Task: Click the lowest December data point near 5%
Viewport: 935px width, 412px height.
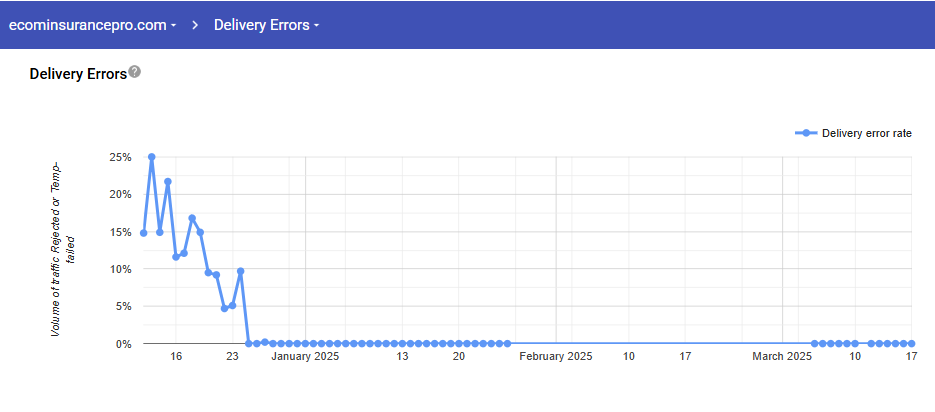Action: click(224, 308)
